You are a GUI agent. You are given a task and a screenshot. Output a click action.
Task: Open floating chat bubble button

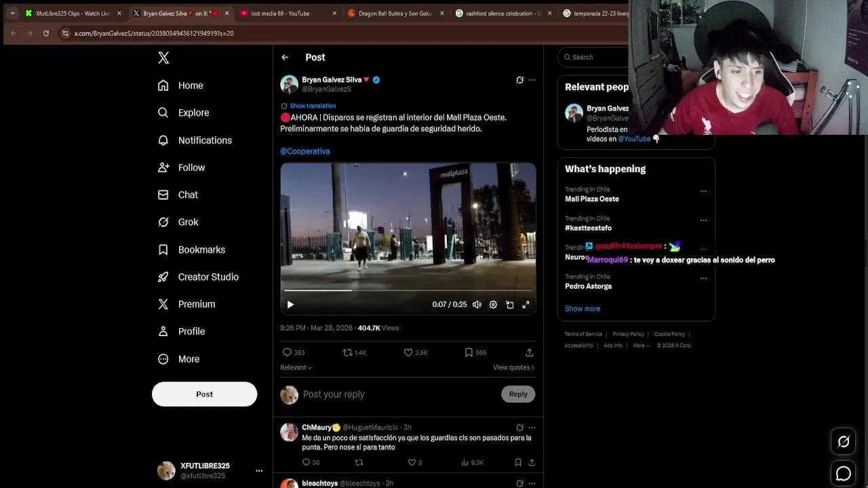tap(844, 474)
